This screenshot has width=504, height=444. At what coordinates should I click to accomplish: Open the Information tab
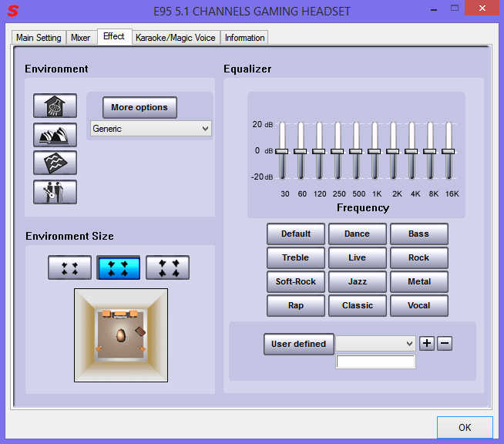244,38
